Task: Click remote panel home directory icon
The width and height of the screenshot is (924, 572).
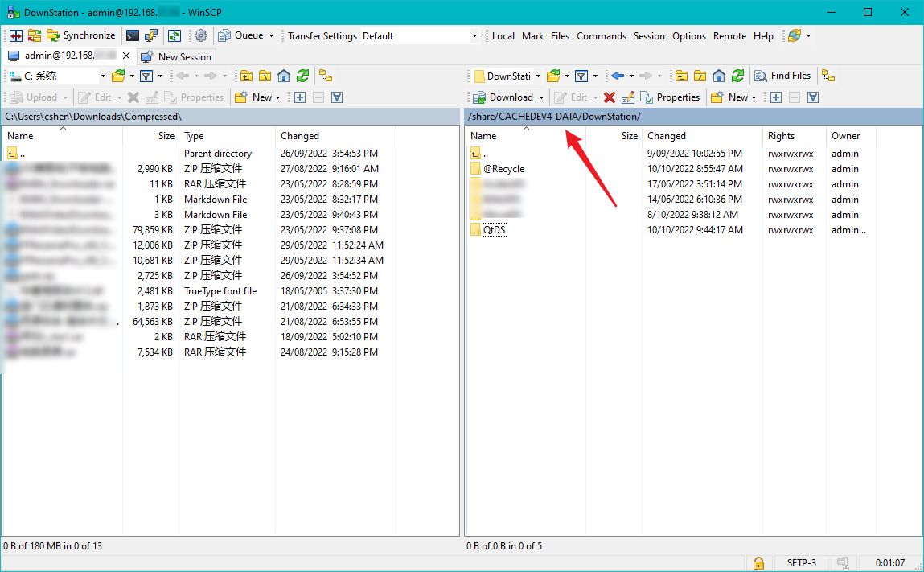Action: point(718,76)
